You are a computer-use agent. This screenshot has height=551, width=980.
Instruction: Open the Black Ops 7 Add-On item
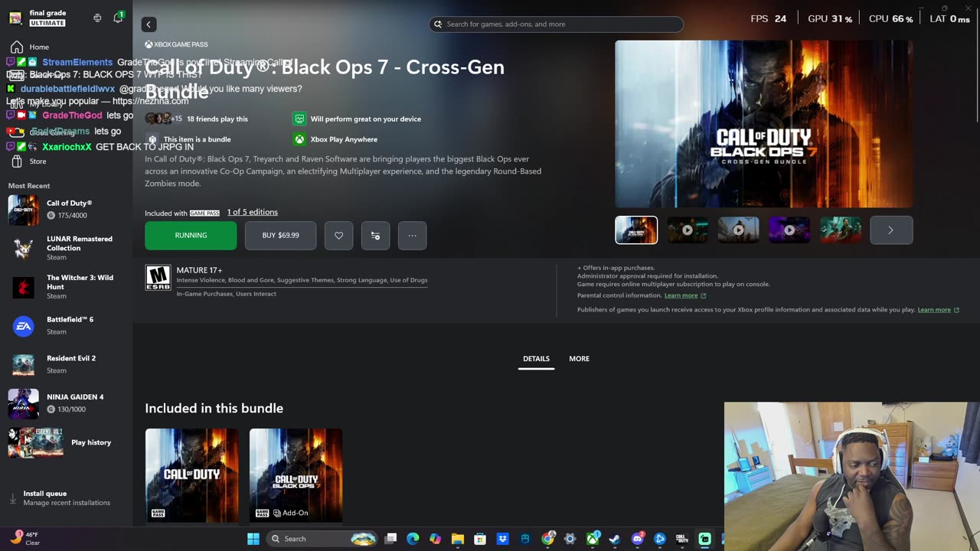[296, 475]
